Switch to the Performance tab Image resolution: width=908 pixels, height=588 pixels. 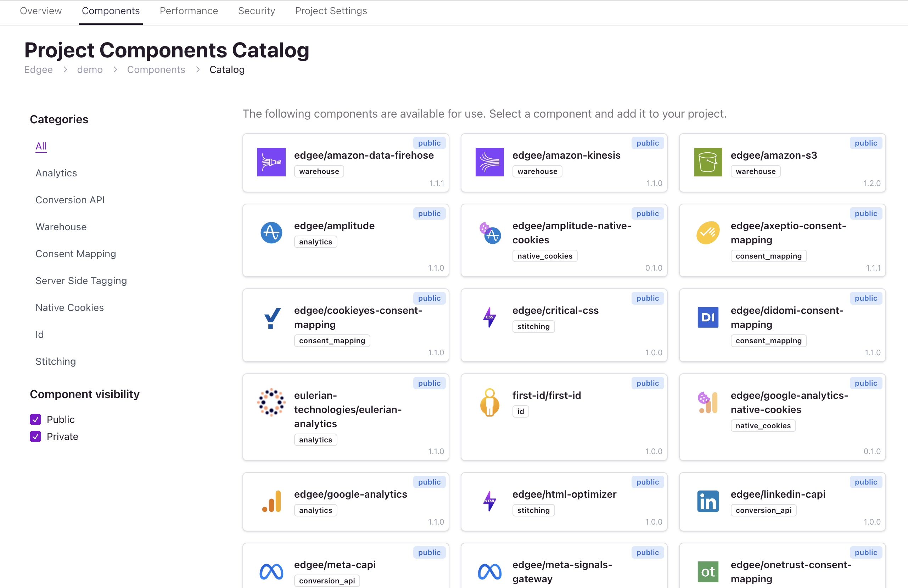pyautogui.click(x=189, y=11)
